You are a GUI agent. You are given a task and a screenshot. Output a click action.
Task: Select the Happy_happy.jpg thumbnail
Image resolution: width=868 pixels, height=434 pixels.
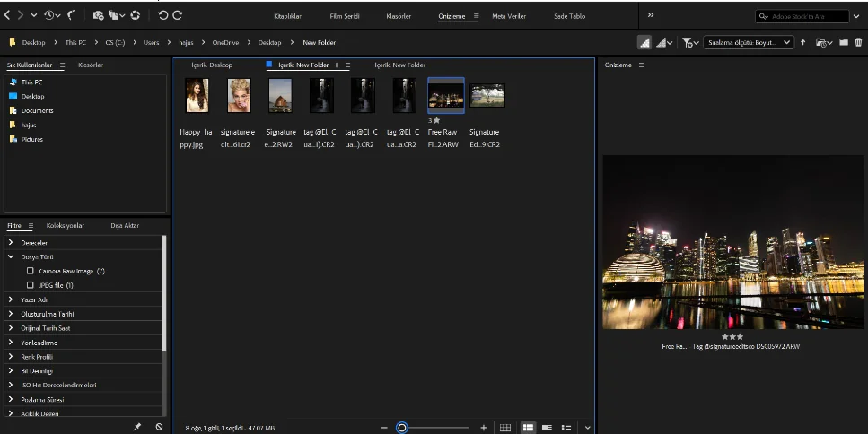tap(197, 95)
